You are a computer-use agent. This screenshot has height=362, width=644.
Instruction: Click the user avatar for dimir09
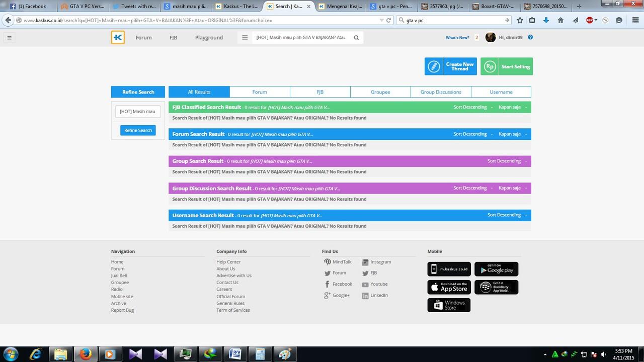[x=491, y=37]
